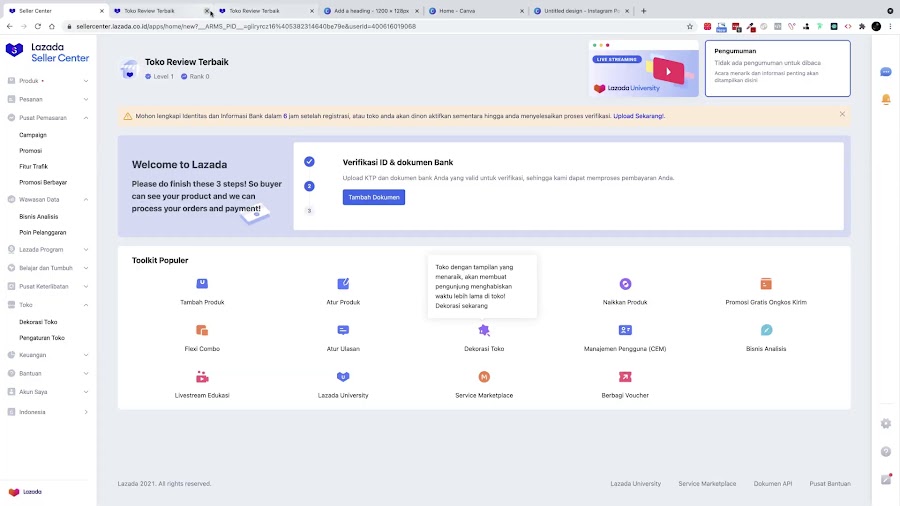Open the Tambah Produk toolkit icon

click(x=202, y=283)
